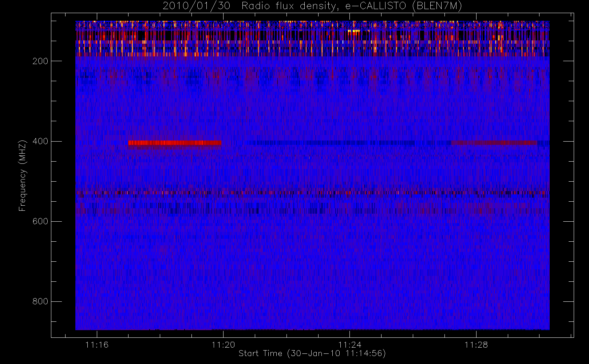The height and width of the screenshot is (364, 589).
Task: Select the '800' frequency axis label
Action: (x=40, y=301)
